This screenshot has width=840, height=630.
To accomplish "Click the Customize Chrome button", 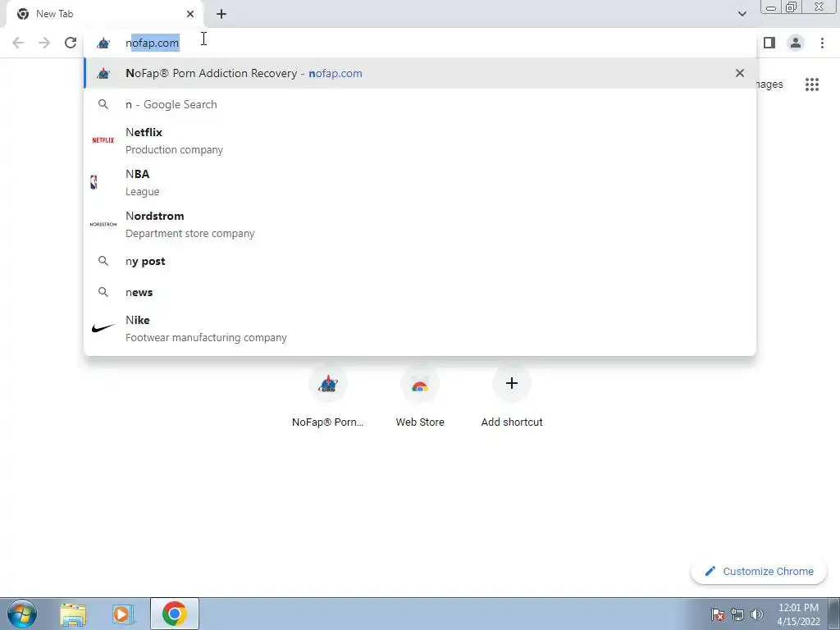I will coord(759,571).
